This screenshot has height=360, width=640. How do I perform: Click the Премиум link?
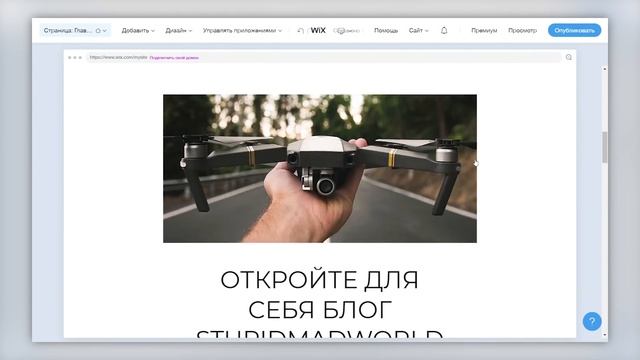pos(484,31)
